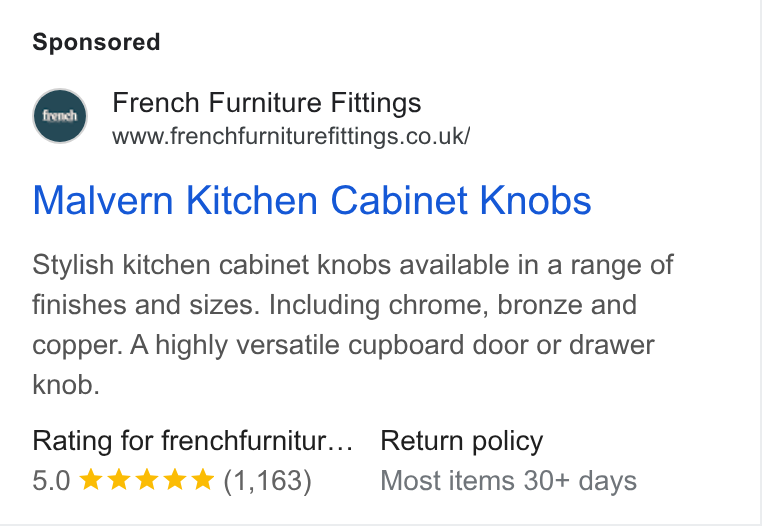The height and width of the screenshot is (526, 762).
Task: Open the Malvern Kitchen Cabinet Knobs headline
Action: (312, 200)
